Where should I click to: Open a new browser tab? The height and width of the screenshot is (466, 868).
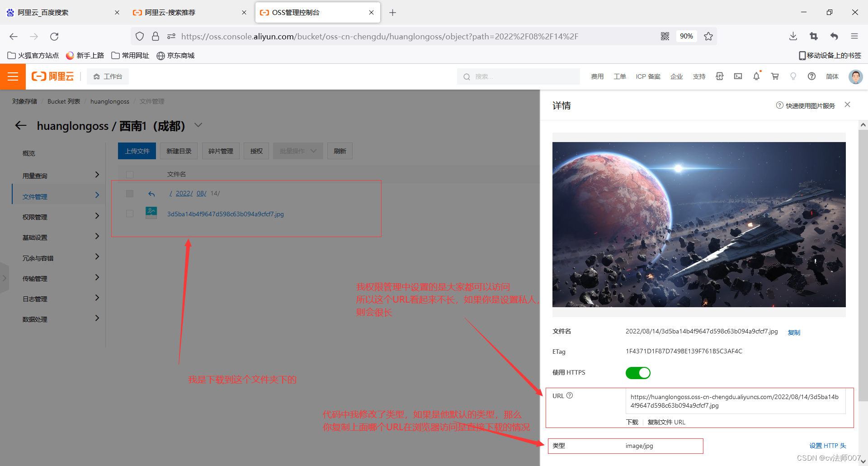click(392, 13)
